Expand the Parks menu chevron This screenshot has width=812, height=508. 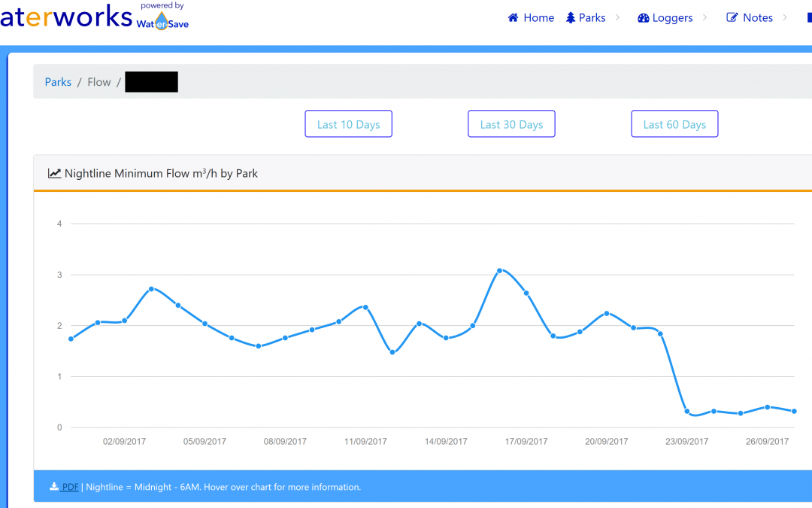pos(618,18)
